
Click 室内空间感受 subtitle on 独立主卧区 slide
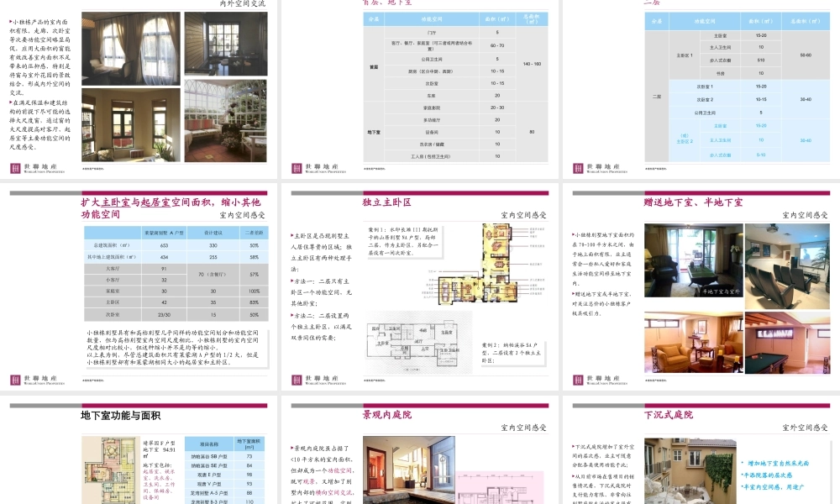coord(523,215)
